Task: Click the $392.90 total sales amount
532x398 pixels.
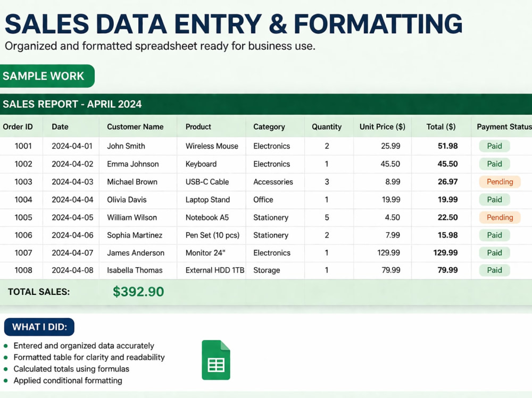Action: coord(138,292)
